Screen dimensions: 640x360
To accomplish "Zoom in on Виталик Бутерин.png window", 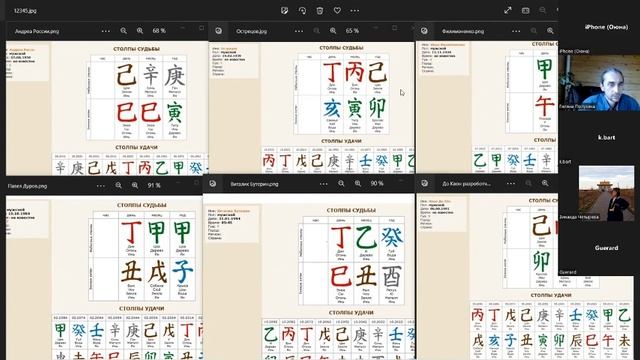I will click(x=358, y=184).
